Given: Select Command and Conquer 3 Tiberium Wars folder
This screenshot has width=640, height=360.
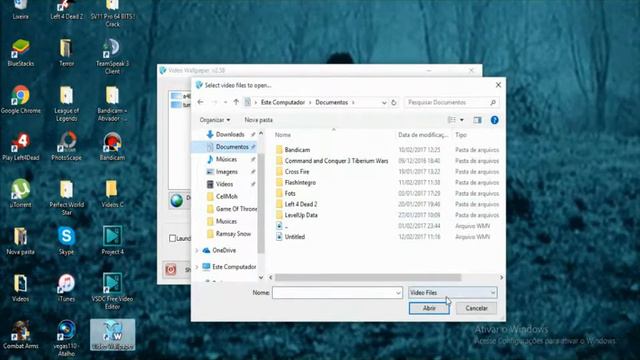Looking at the screenshot, I should coord(336,161).
